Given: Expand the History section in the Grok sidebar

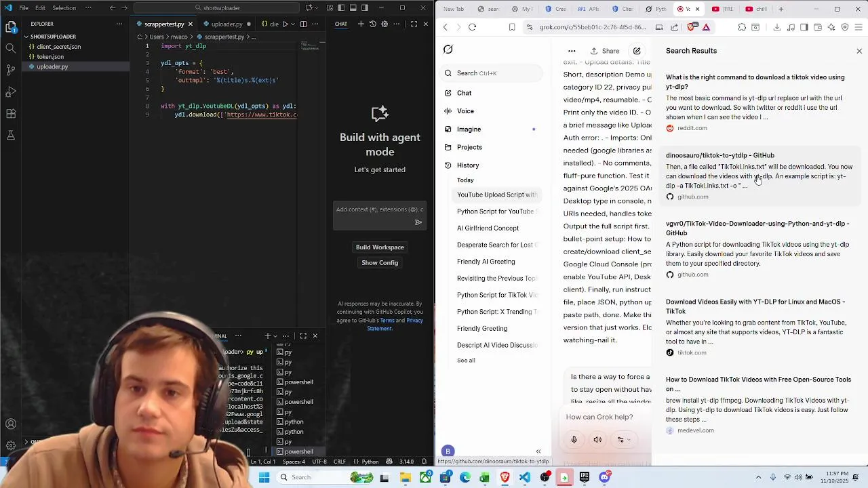Looking at the screenshot, I should click(x=467, y=165).
